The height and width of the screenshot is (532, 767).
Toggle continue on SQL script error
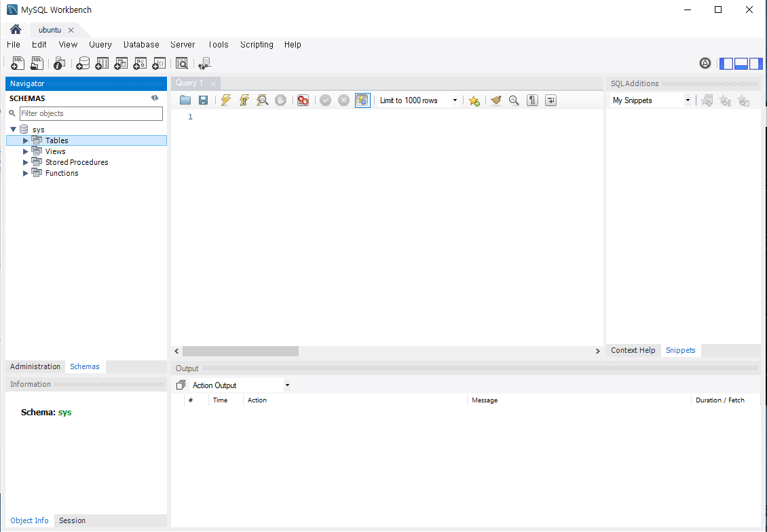[x=303, y=100]
